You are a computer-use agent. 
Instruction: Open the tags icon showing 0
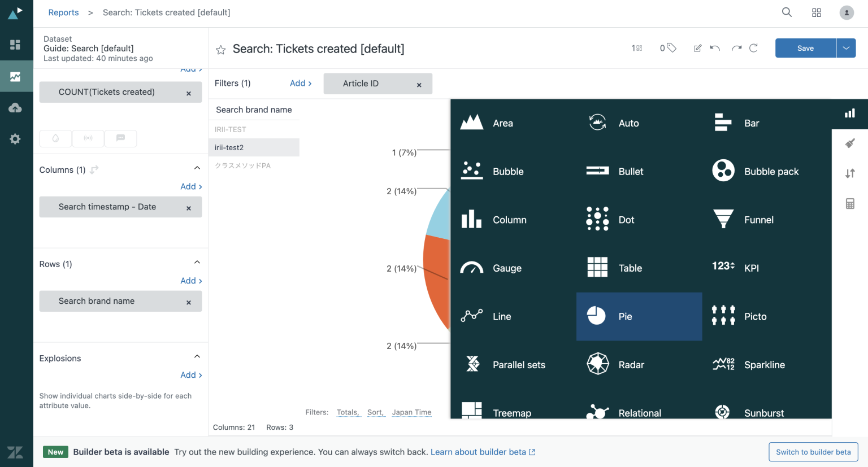(668, 48)
